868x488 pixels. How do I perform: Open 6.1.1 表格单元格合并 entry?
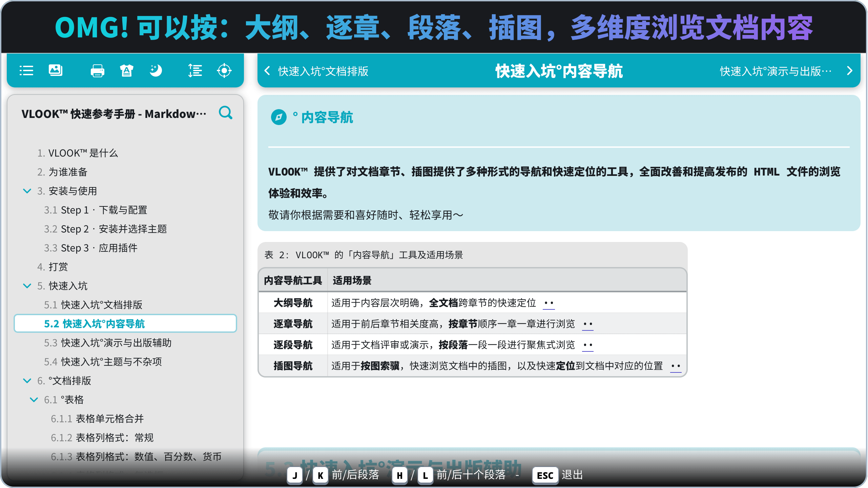click(x=97, y=419)
